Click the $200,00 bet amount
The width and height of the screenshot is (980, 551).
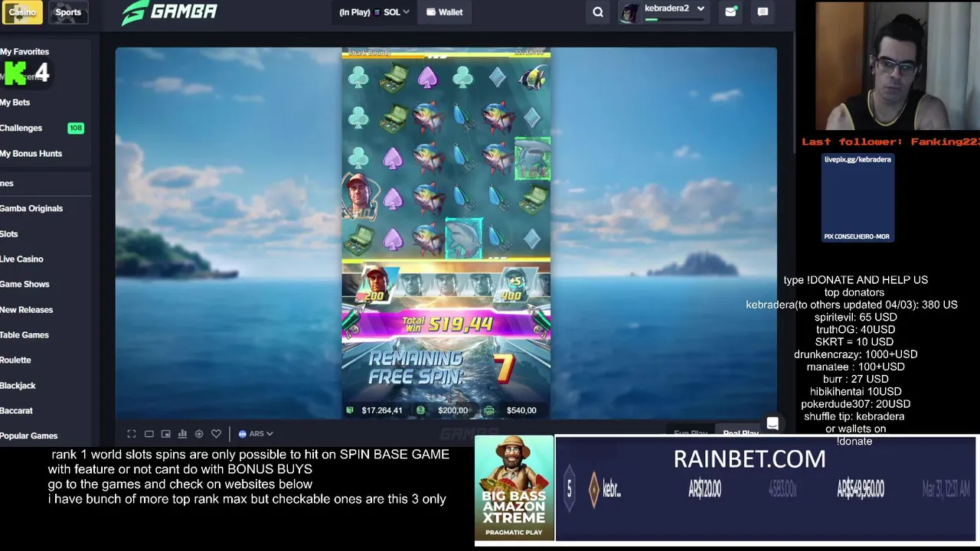point(452,410)
